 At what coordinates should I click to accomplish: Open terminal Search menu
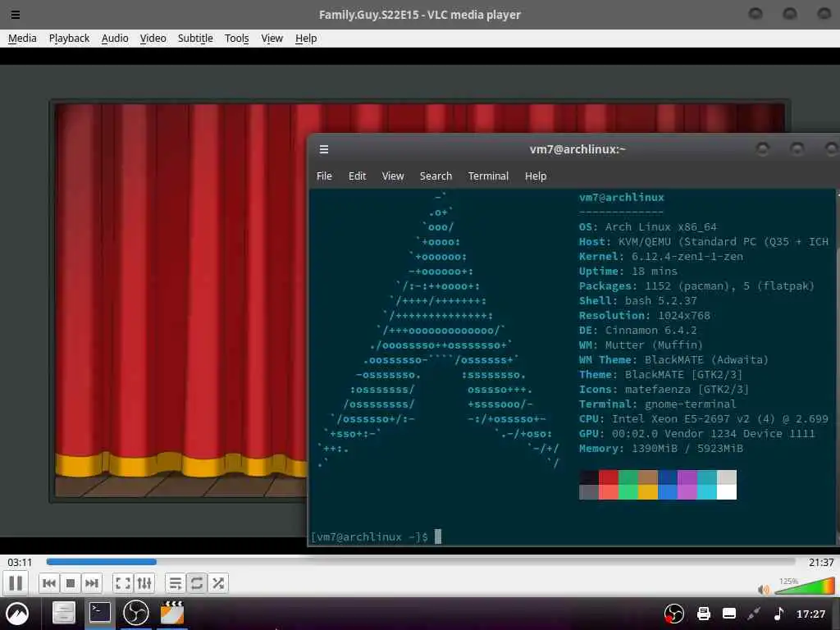(x=436, y=176)
